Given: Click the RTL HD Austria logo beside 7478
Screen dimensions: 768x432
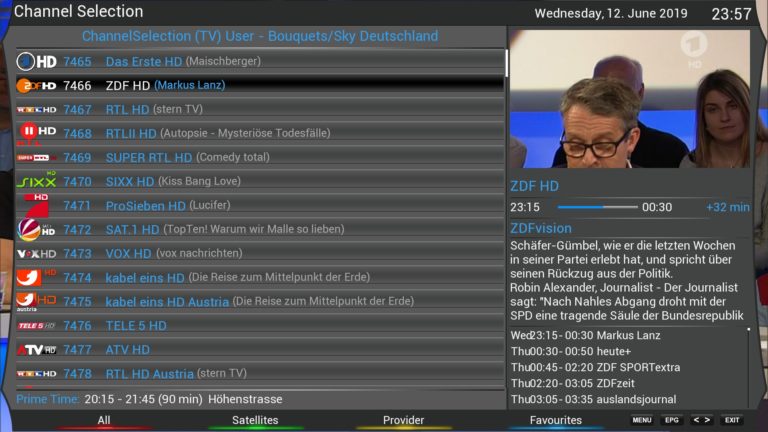Looking at the screenshot, I should (x=36, y=374).
